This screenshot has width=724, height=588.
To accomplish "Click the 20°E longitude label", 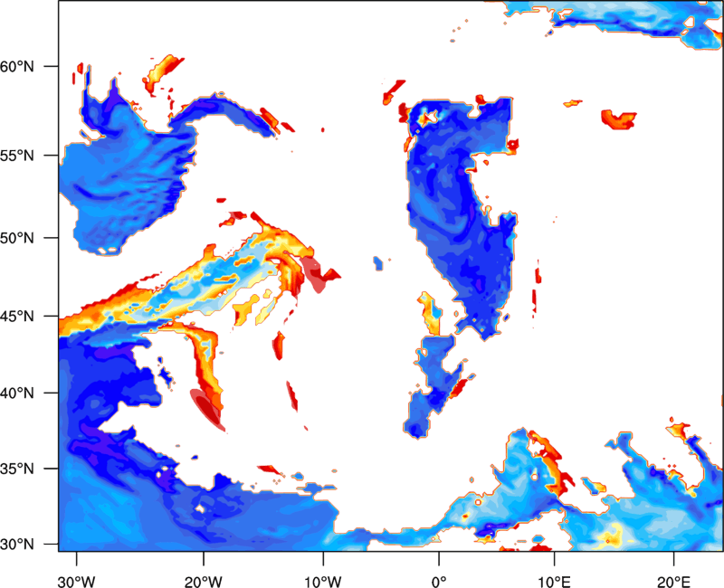I will (673, 582).
